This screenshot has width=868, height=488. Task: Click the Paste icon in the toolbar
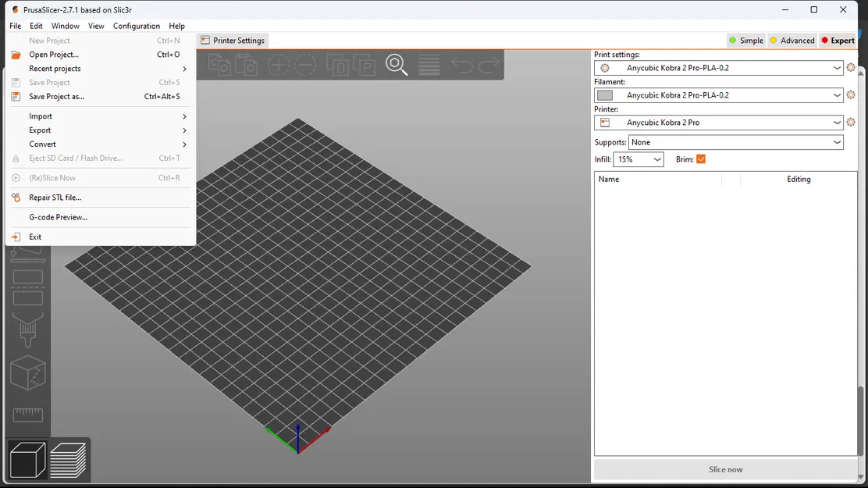[247, 65]
